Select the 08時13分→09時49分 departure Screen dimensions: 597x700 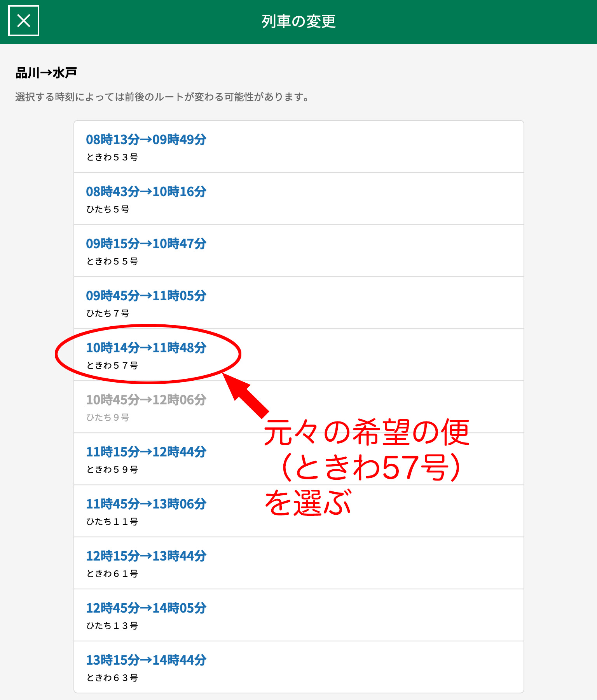[146, 139]
